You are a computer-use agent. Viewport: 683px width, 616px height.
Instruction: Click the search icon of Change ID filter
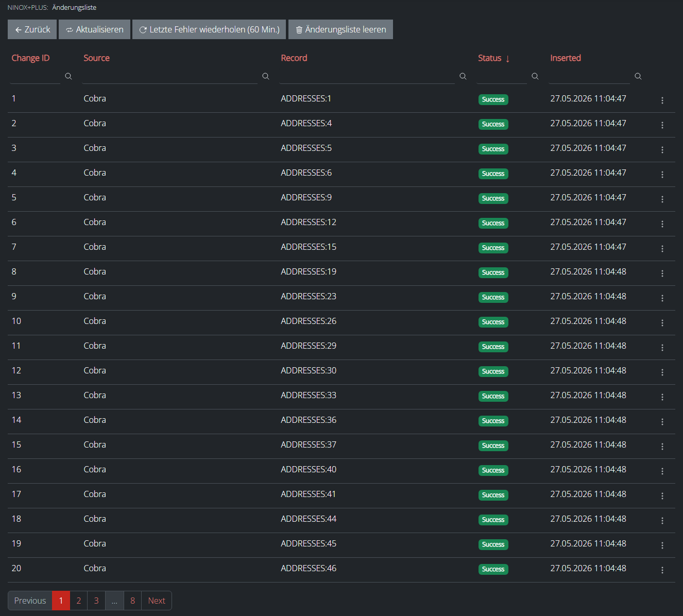[x=69, y=76]
